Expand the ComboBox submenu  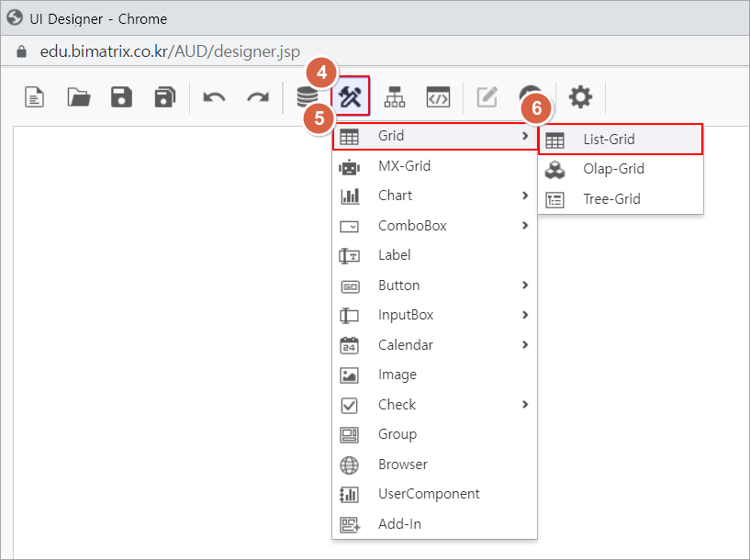click(x=524, y=226)
